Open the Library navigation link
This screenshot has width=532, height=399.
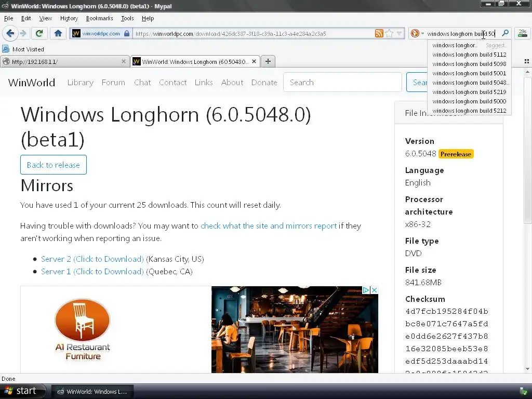click(x=81, y=83)
